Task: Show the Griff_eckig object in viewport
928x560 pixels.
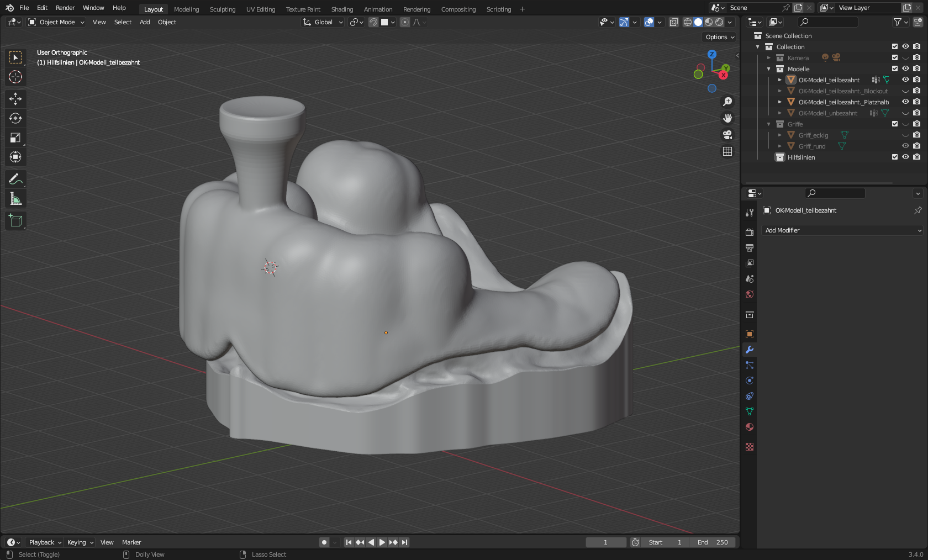Action: 905,135
